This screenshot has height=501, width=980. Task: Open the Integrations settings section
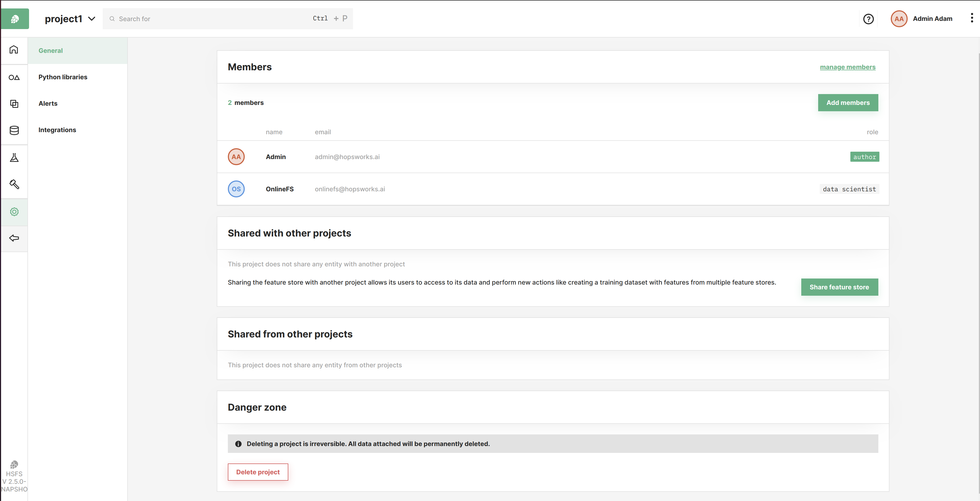(77, 130)
